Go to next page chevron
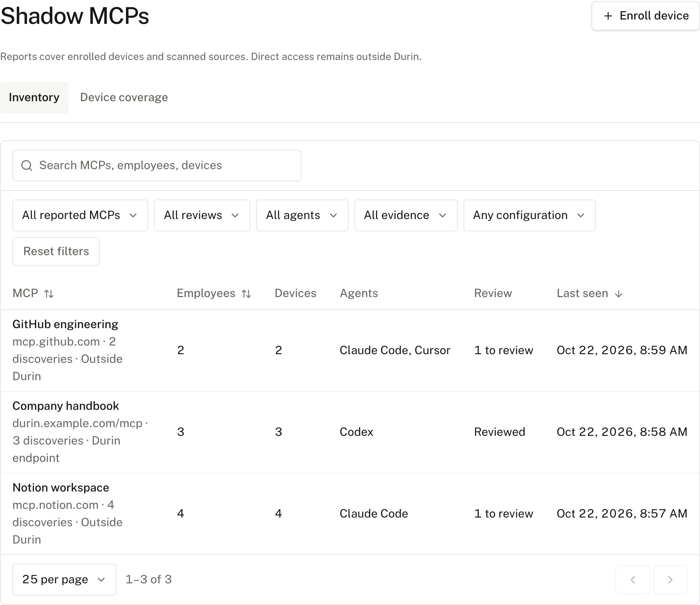 (x=670, y=580)
